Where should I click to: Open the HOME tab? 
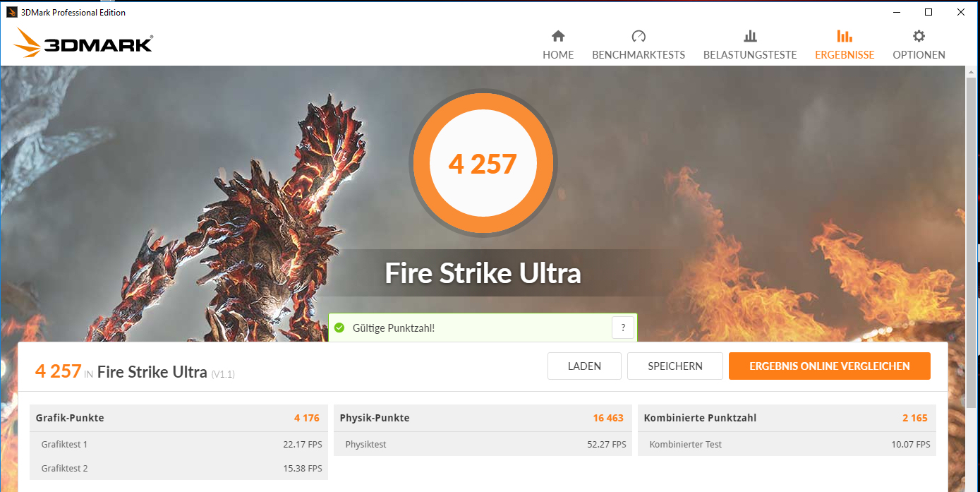(x=558, y=44)
